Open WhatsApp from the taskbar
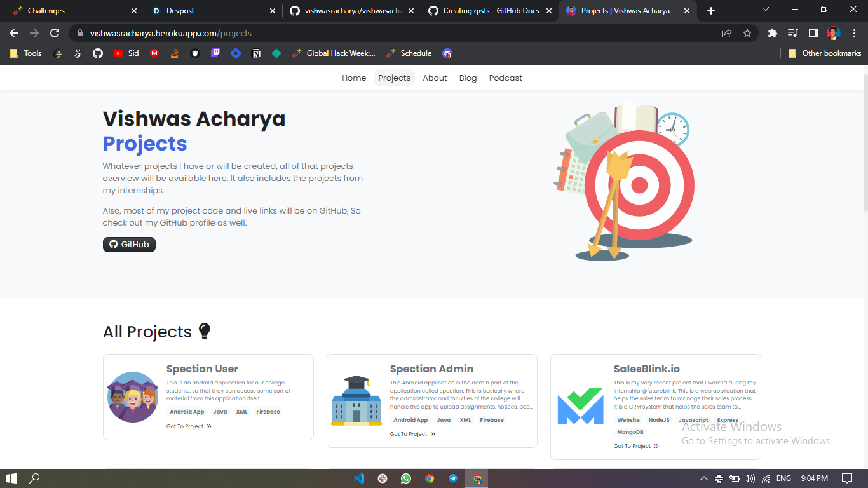 406,478
